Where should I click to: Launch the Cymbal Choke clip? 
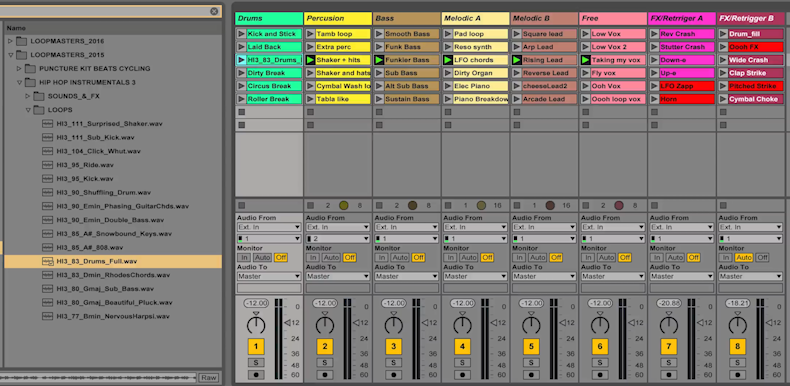pyautogui.click(x=723, y=99)
